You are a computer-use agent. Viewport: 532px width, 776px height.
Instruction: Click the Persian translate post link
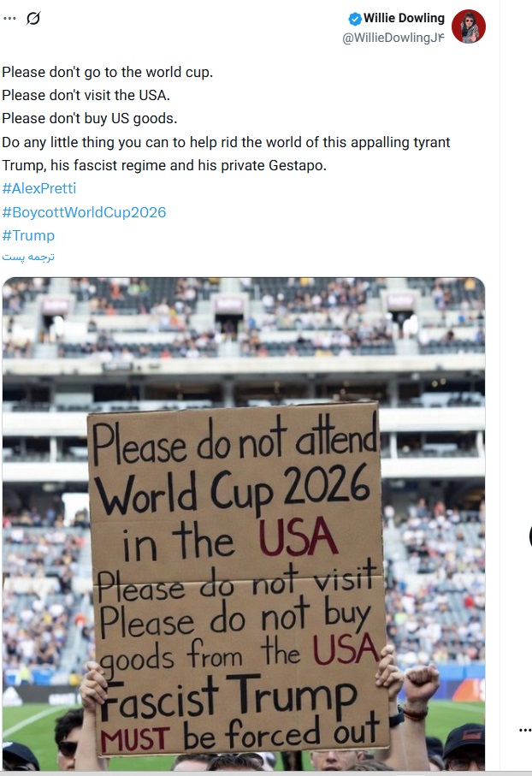28,257
